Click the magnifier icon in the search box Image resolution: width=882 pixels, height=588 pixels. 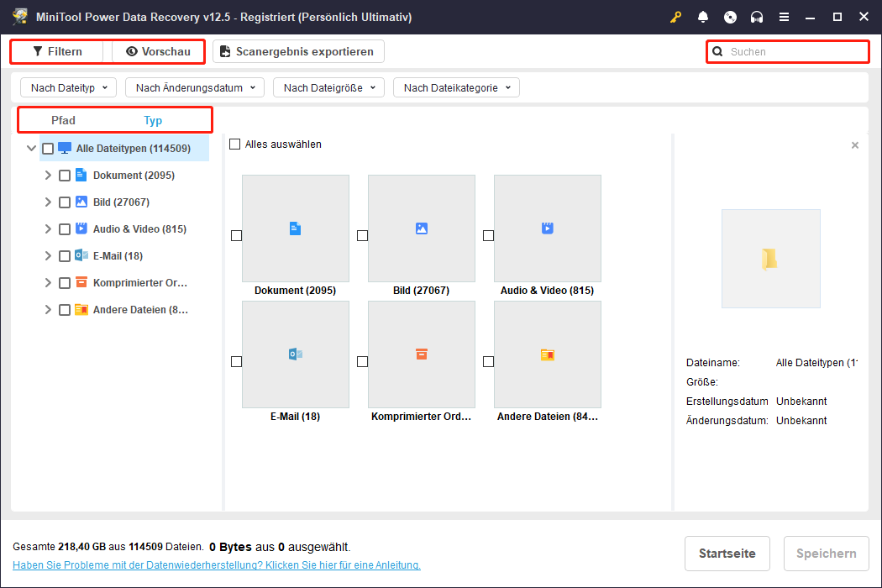(717, 52)
